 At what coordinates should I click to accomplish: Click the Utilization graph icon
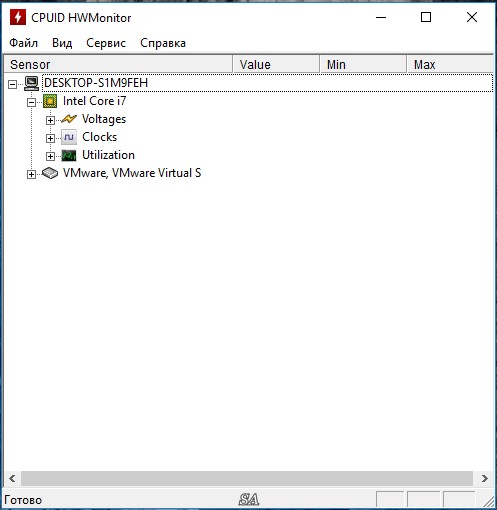coord(69,155)
